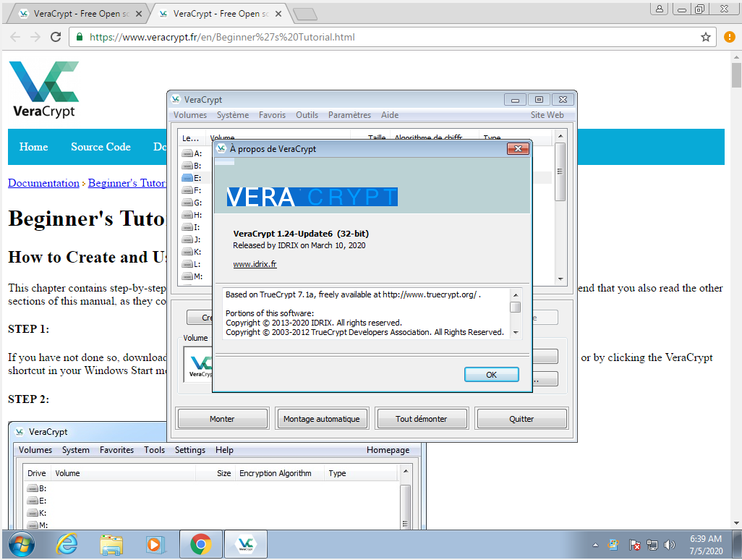
Task: Click Settings in the tutorial screenshot menu bar
Action: 189,450
